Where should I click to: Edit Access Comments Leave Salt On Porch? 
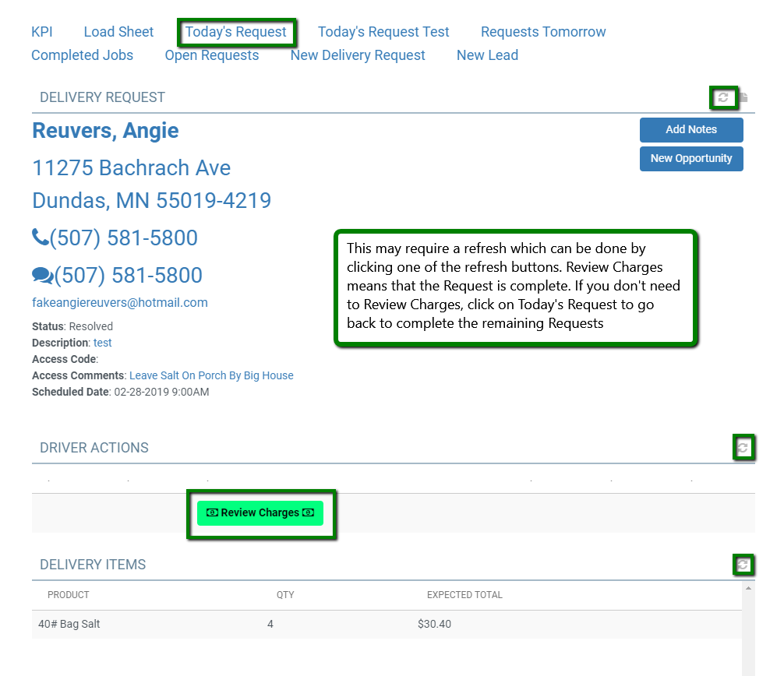point(211,375)
